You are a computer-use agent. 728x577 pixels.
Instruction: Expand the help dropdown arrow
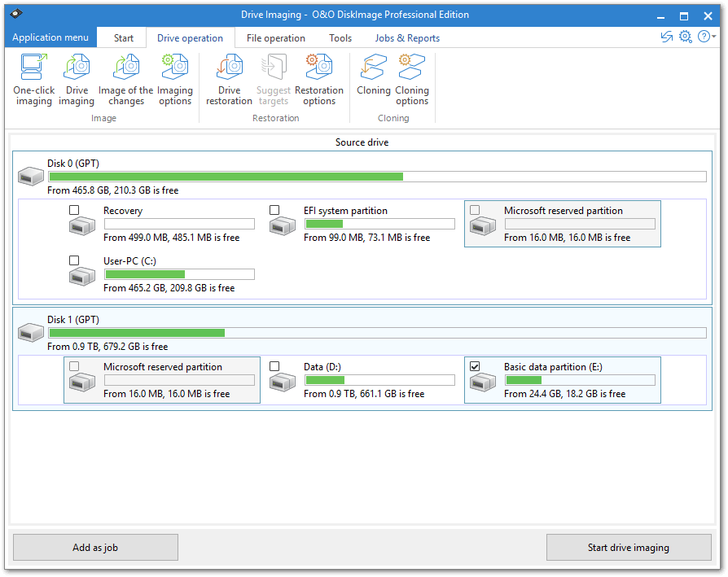714,37
